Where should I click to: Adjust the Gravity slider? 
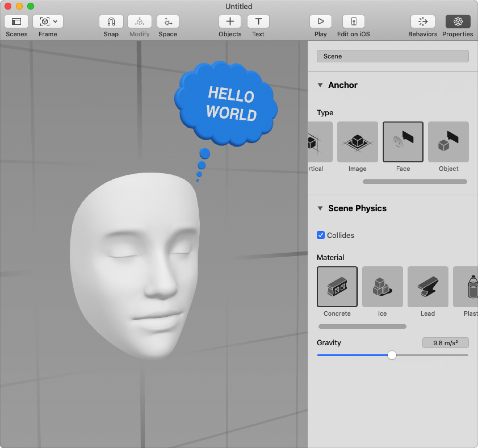coord(392,355)
